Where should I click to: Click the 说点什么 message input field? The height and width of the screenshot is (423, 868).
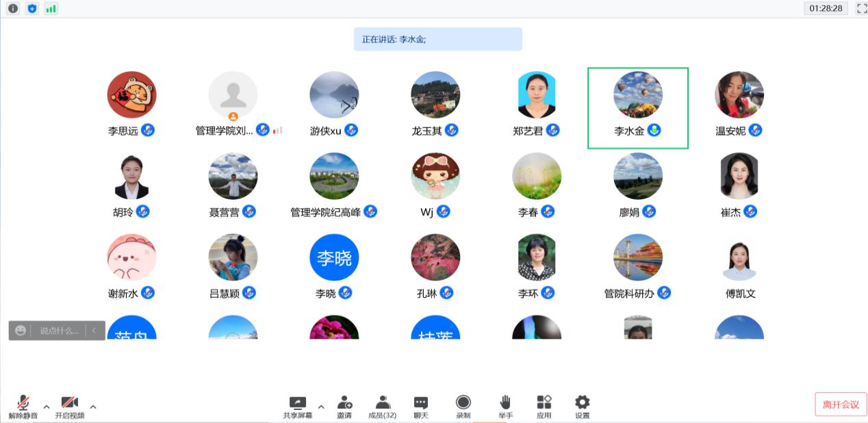(x=59, y=331)
